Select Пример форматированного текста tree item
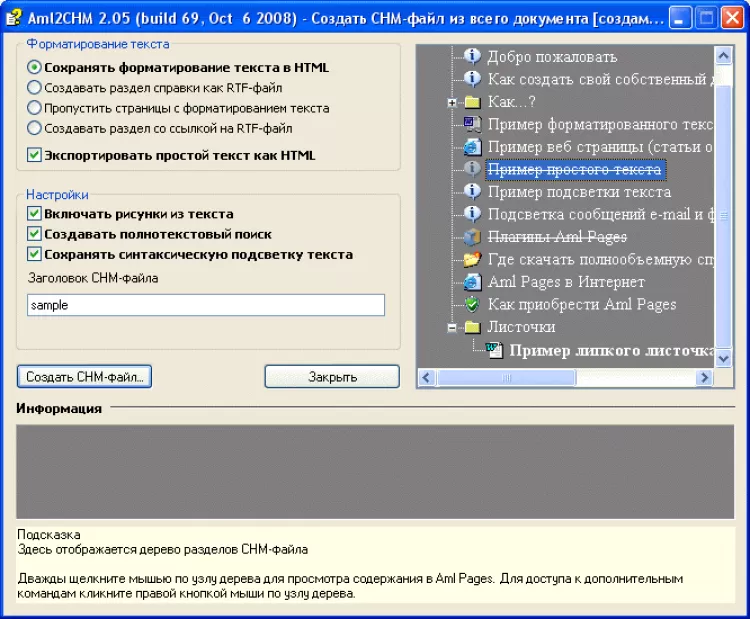This screenshot has height=619, width=750. (x=600, y=124)
